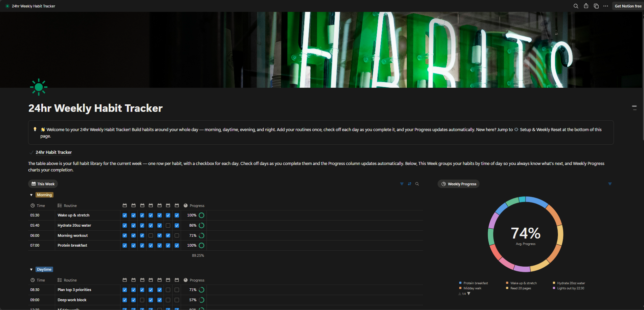Check last checkbox in Morning workout row
This screenshot has width=644, height=310.
[177, 235]
